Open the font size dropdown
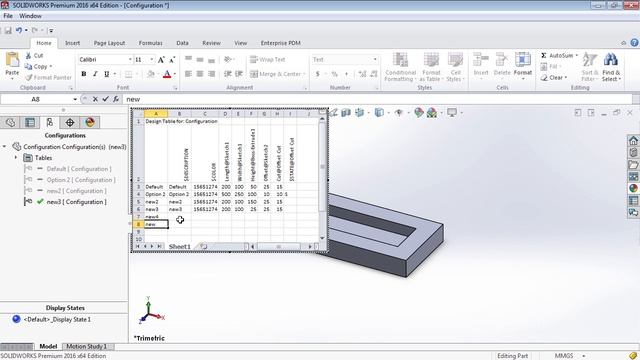The width and height of the screenshot is (640, 360). [x=151, y=60]
